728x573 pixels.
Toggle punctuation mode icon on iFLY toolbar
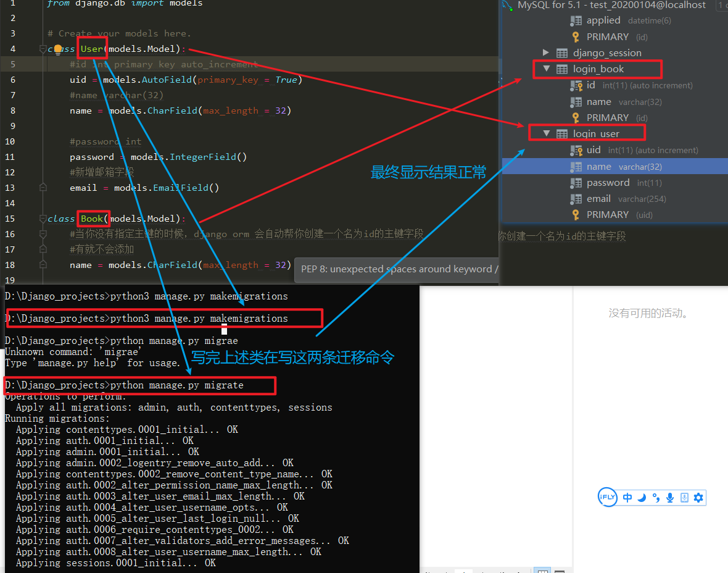tap(656, 498)
